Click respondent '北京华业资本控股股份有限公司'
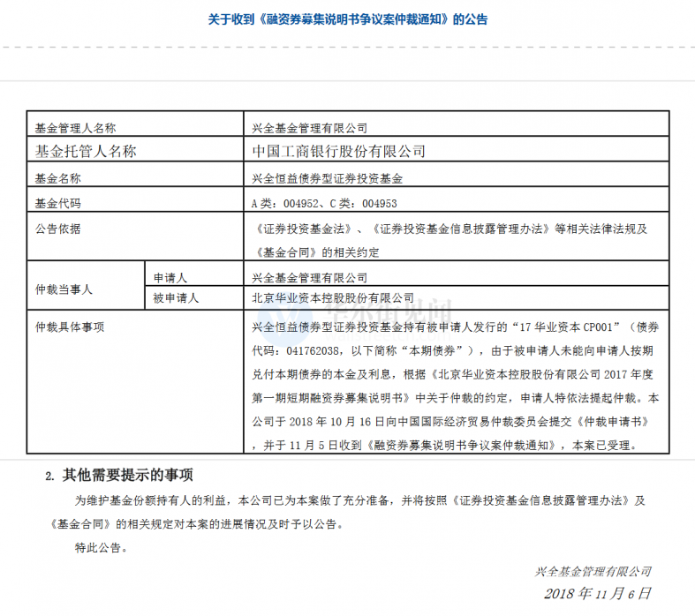The height and width of the screenshot is (616, 695). tap(333, 298)
